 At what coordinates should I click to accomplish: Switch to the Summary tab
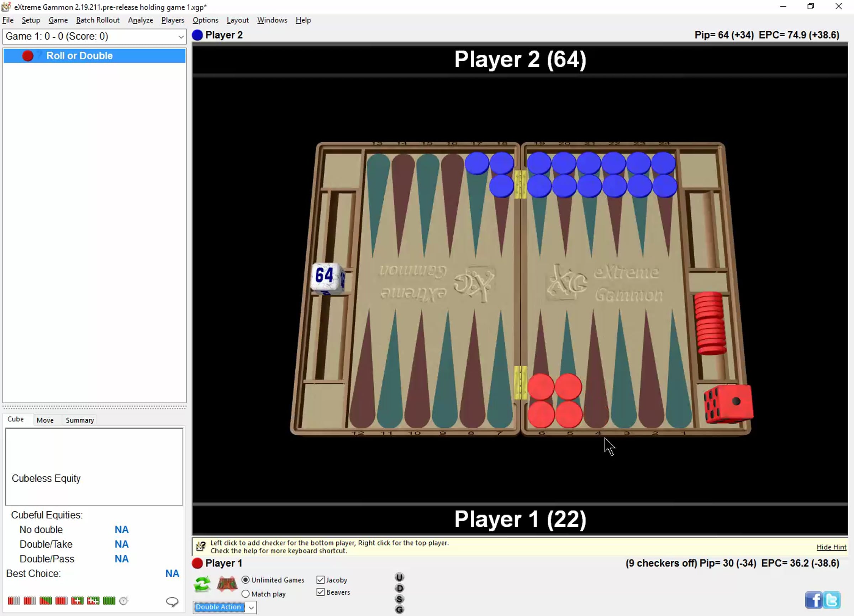80,420
